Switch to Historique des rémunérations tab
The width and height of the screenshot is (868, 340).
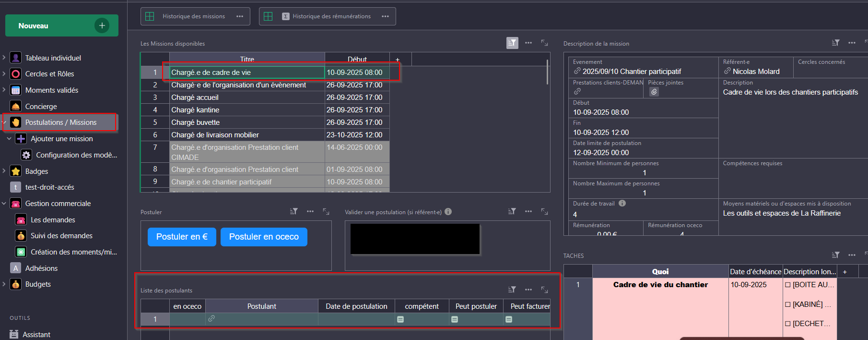[331, 16]
